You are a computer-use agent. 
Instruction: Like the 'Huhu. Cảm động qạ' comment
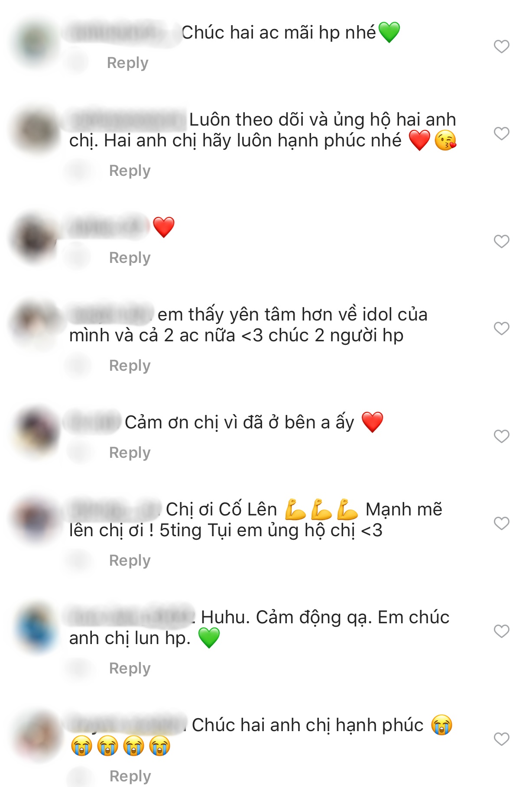pos(501,631)
